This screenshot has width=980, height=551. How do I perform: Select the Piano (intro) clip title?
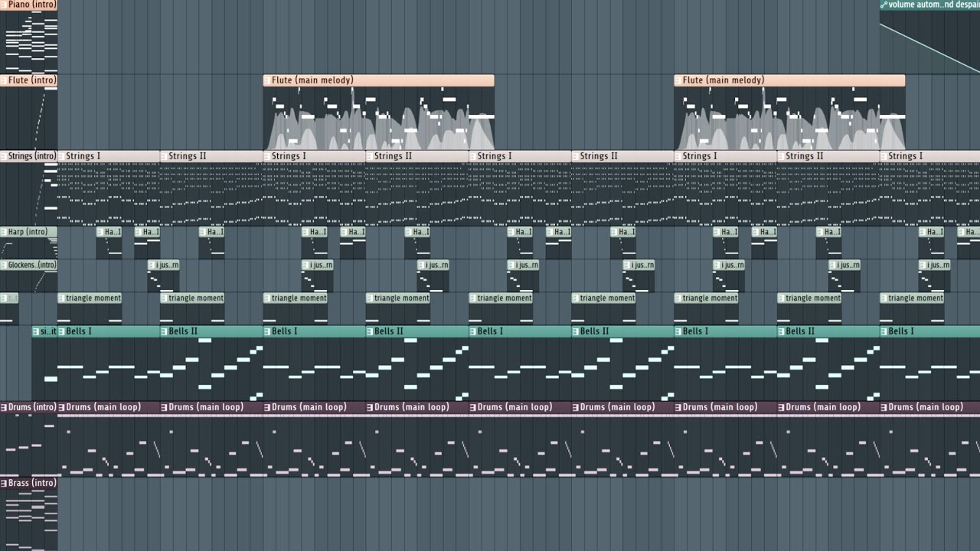click(x=32, y=5)
